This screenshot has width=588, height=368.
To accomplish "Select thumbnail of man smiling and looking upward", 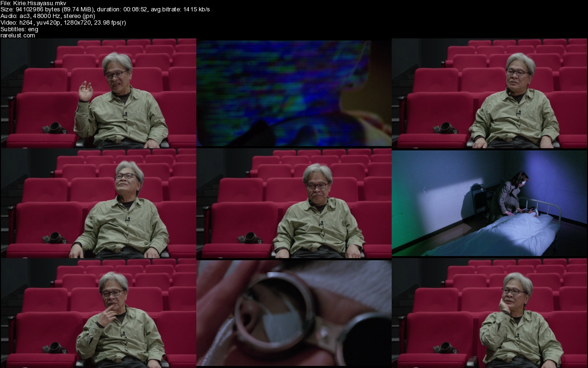I will (x=98, y=203).
